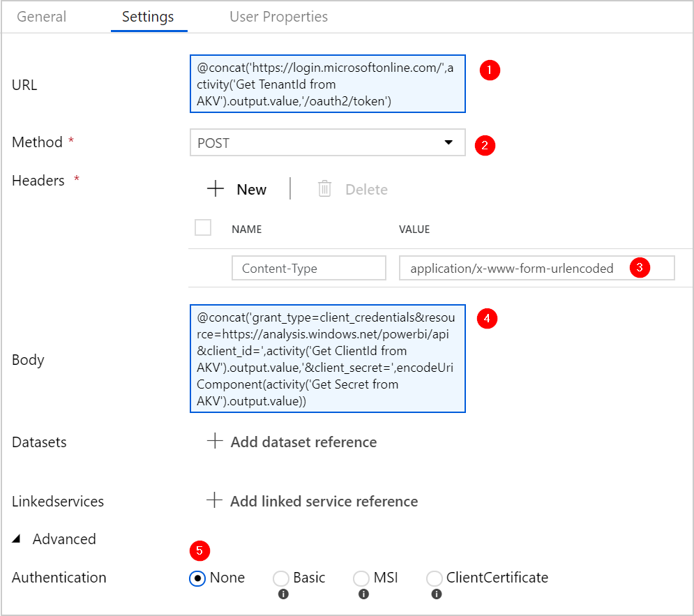Click the URL expression field
694x616 pixels.
pos(328,84)
